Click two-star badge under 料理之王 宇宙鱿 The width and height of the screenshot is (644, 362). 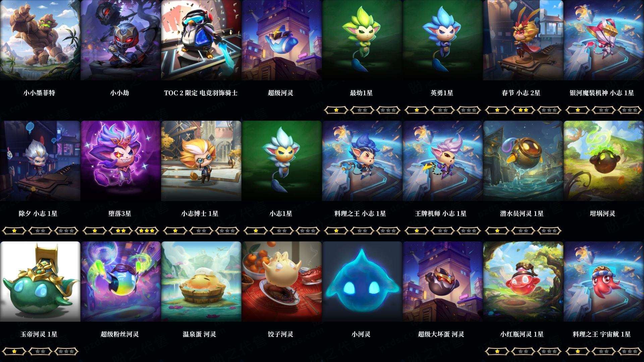click(x=604, y=351)
